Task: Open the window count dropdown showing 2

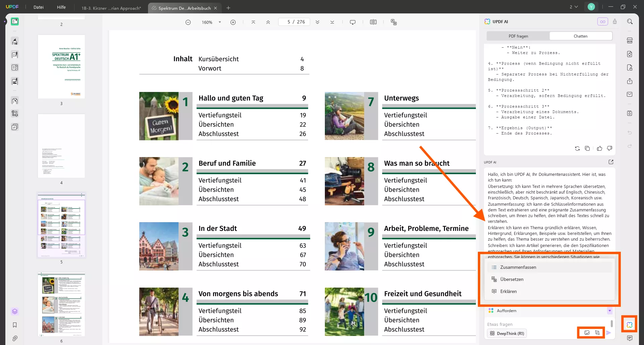Action: coord(574,7)
